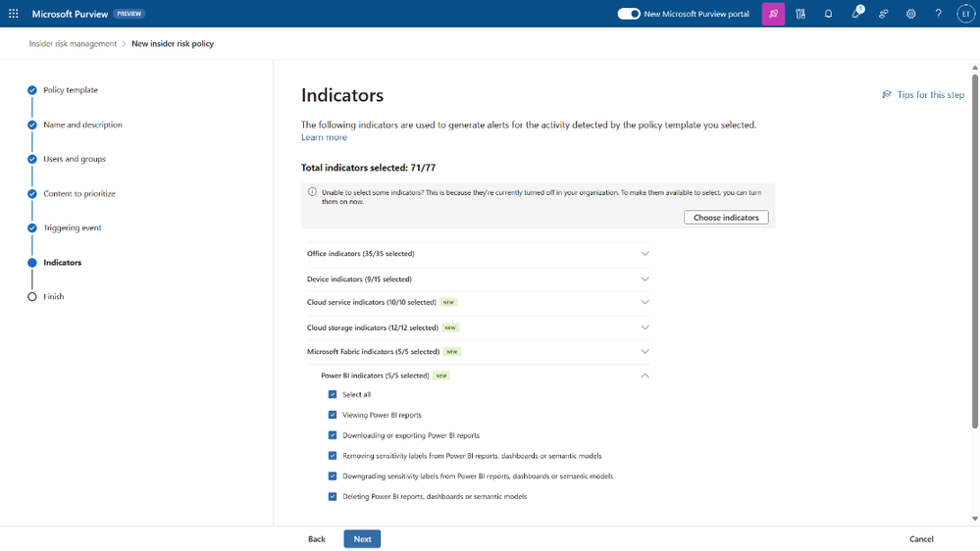Uncheck Viewing Power BI reports

(x=333, y=415)
